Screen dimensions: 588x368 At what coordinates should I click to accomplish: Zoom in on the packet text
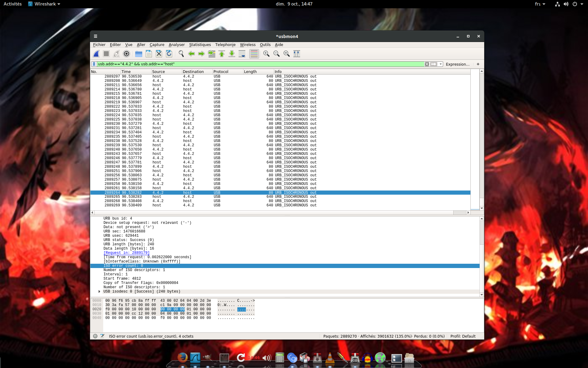tap(266, 54)
